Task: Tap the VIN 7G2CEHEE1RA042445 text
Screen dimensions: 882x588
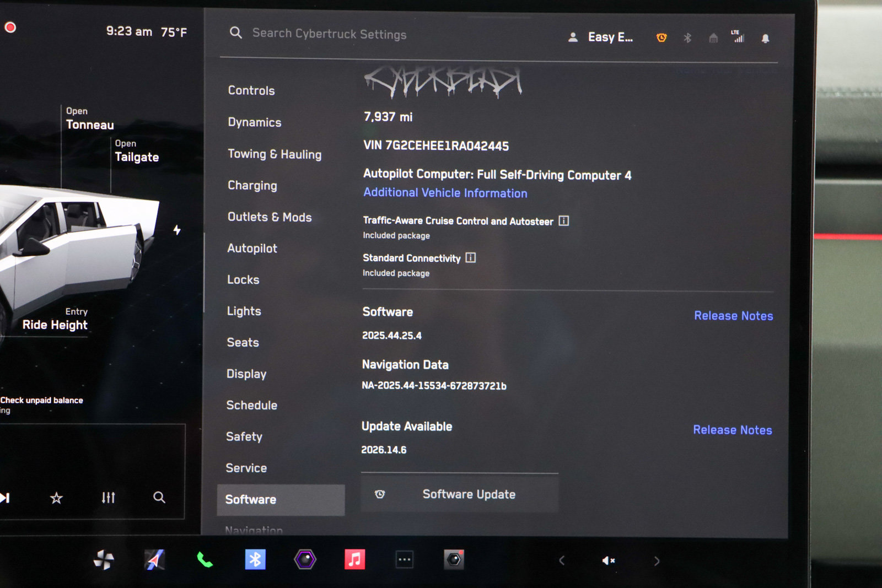Action: pyautogui.click(x=435, y=146)
